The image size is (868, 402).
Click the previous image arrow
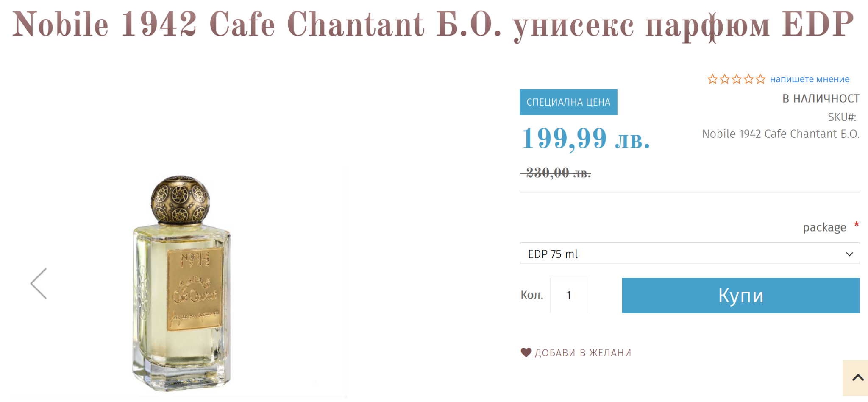click(39, 284)
